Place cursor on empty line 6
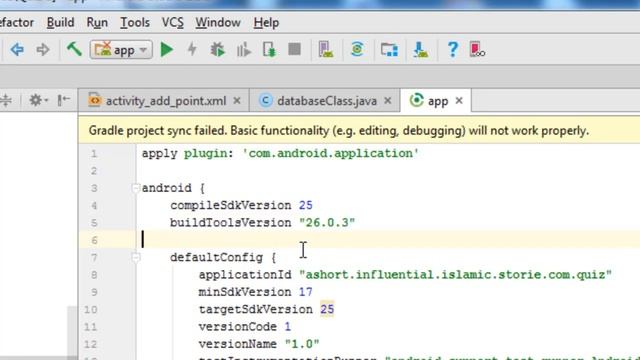The width and height of the screenshot is (640, 360). pyautogui.click(x=359, y=240)
